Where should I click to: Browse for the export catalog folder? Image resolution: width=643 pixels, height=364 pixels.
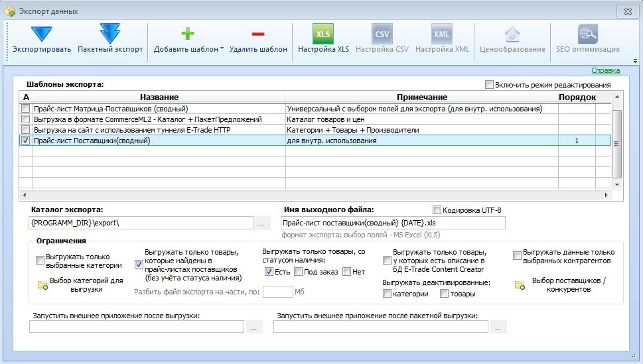tap(261, 223)
